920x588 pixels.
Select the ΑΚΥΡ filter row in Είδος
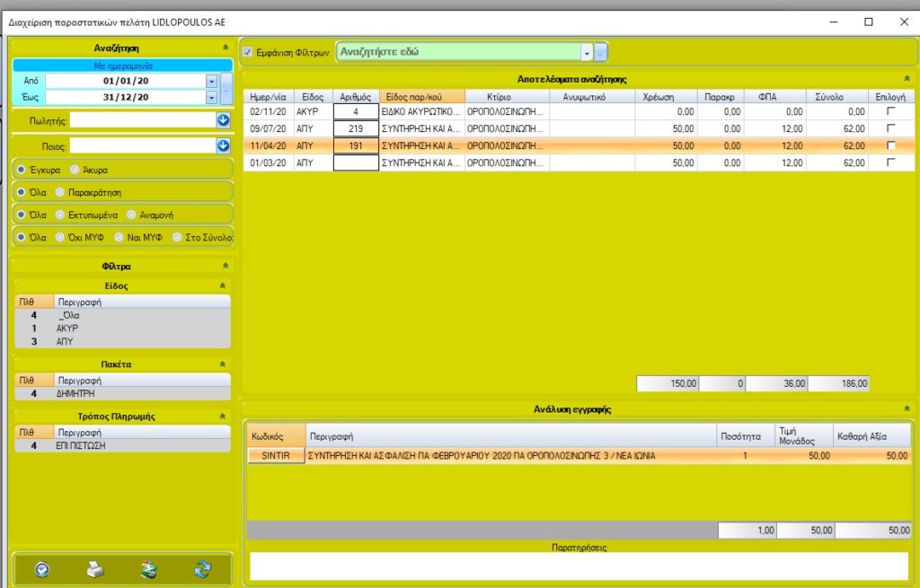point(68,329)
